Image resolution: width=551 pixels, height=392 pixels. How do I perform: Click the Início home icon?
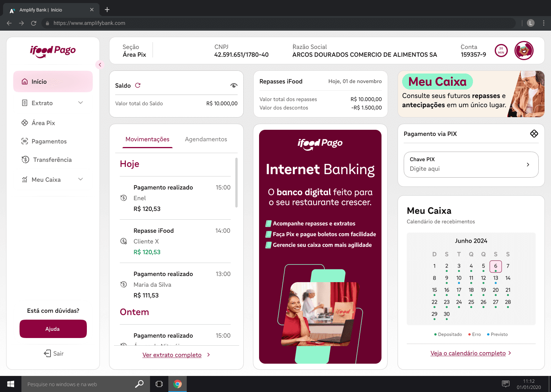click(x=24, y=82)
